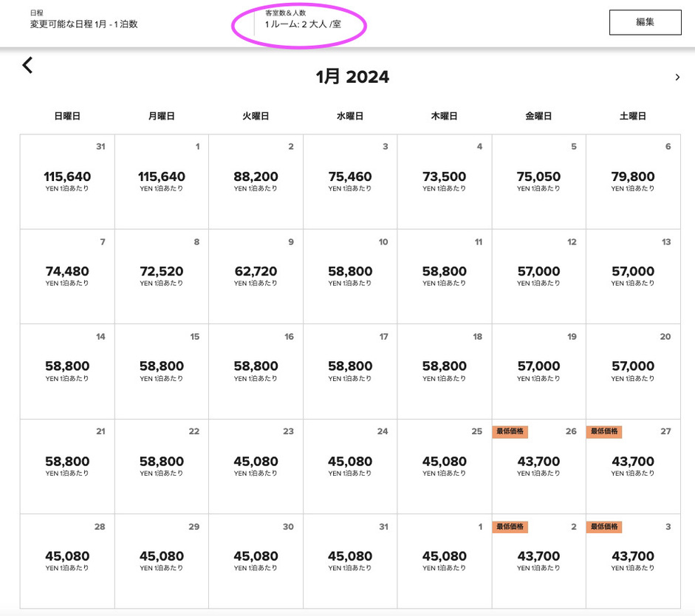Click the 編集 edit button
The width and height of the screenshot is (695, 616).
(645, 22)
